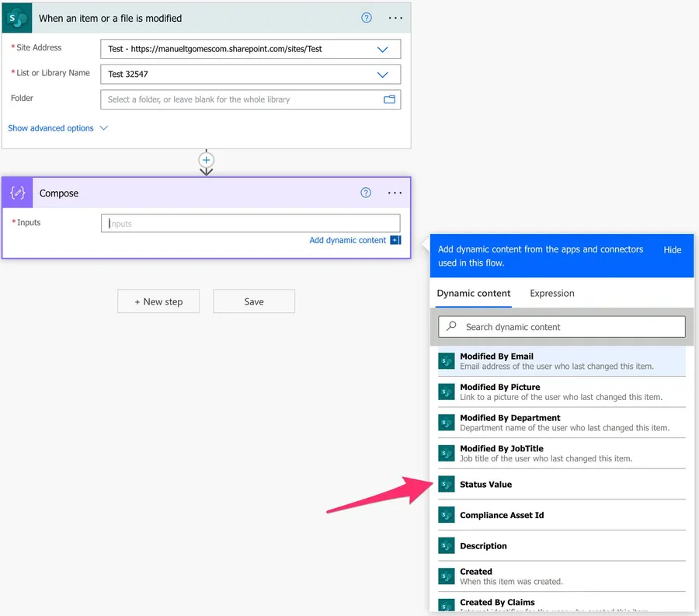Switch to the Expression tab
Image resolution: width=699 pixels, height=616 pixels.
551,294
